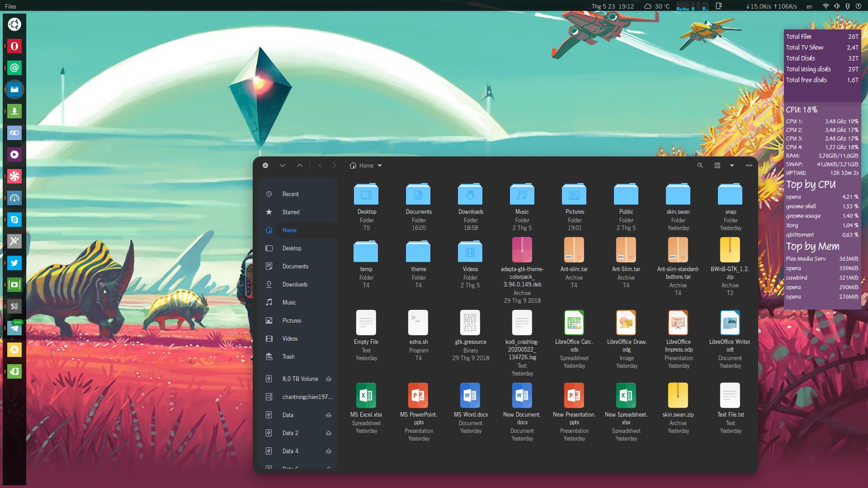The image size is (868, 488).
Task: Select the BWnB-GTK_1.2.zip archive
Action: click(730, 250)
